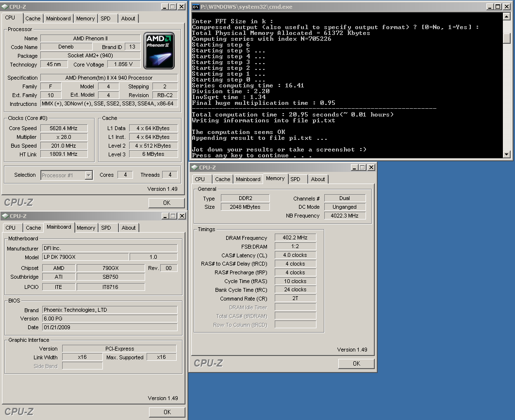Image resolution: width=515 pixels, height=420 pixels.
Task: Minimize the cmd.exe window
Action: pyautogui.click(x=490, y=7)
